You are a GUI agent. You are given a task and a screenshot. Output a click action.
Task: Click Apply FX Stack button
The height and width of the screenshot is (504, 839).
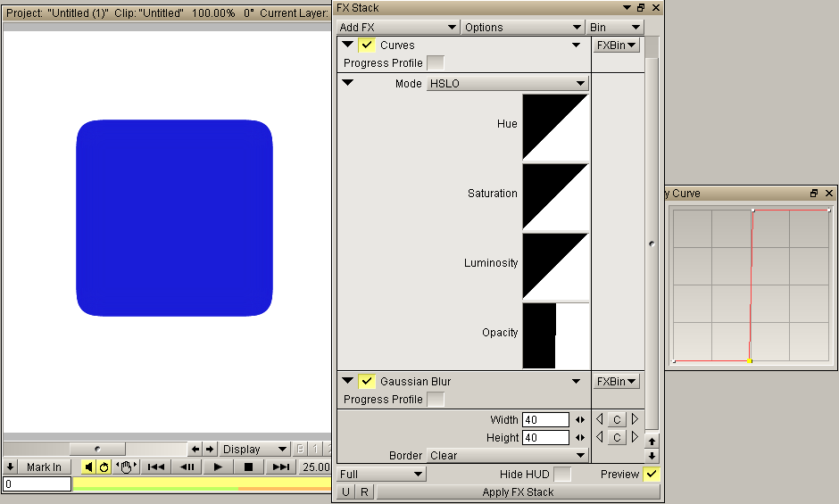click(518, 492)
